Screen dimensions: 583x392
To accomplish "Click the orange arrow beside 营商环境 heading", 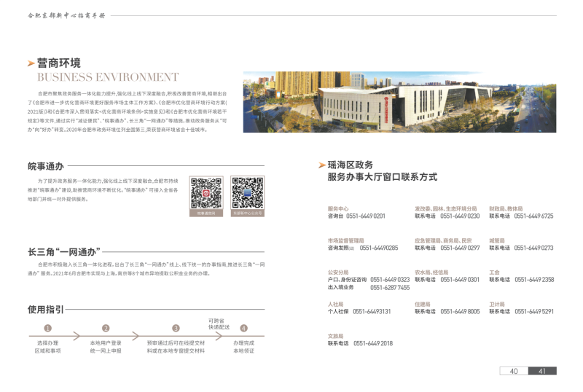I will pos(31,64).
